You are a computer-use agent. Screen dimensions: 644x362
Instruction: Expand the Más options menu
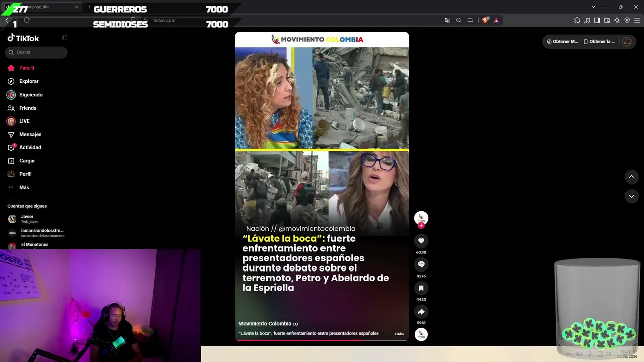(18, 188)
